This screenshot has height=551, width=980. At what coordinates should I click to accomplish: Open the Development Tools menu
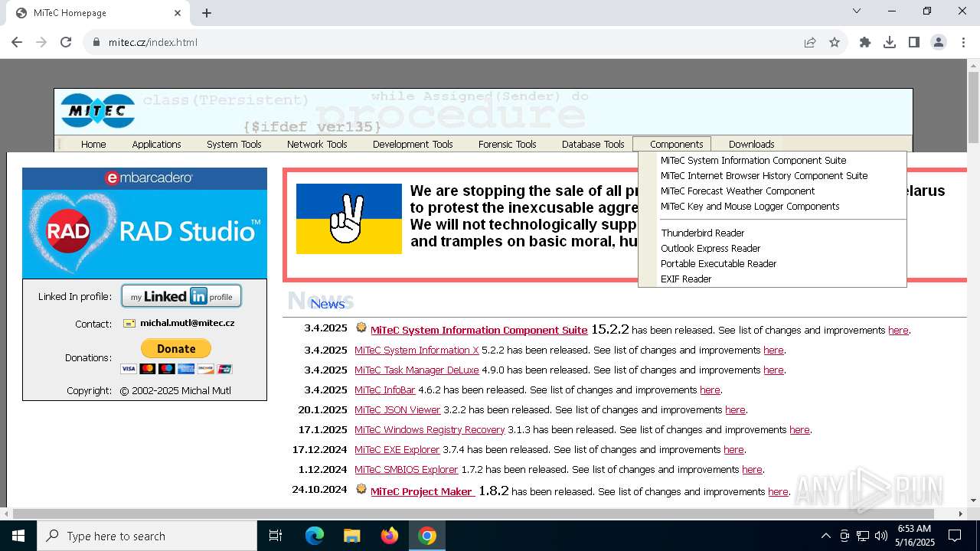413,144
